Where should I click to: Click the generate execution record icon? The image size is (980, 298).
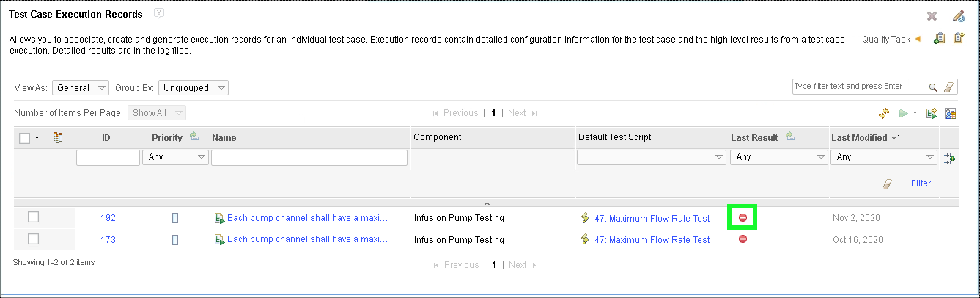coord(932,113)
